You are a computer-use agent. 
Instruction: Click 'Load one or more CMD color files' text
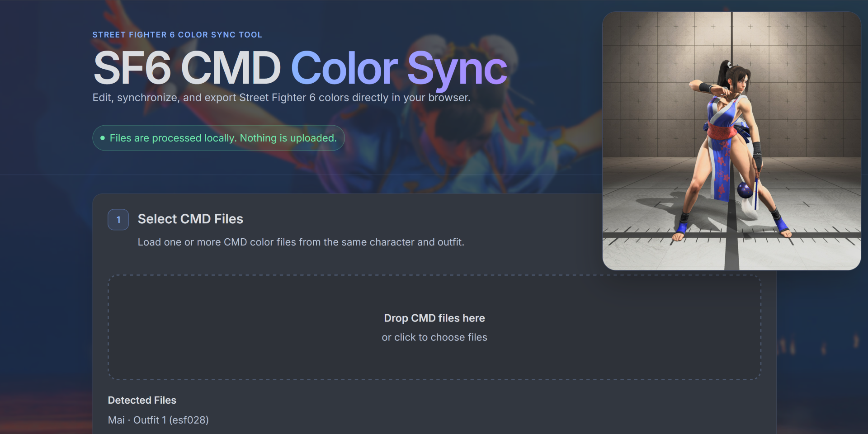(x=301, y=242)
